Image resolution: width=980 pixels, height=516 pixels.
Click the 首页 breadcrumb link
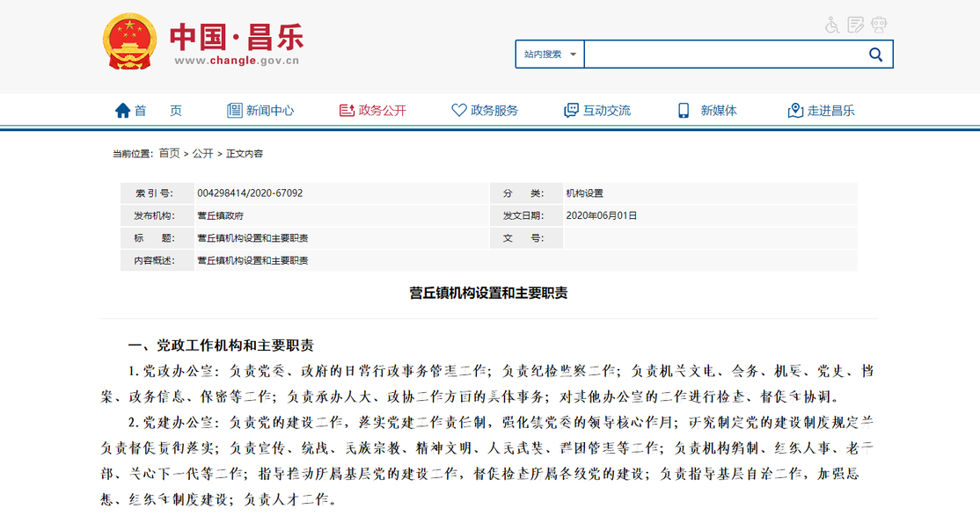coord(169,153)
